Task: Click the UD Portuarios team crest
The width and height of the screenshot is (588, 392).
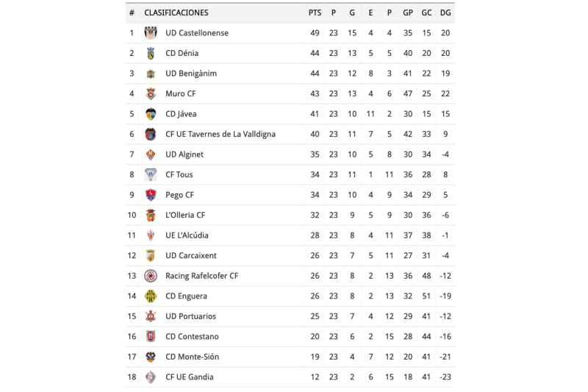Action: [151, 316]
